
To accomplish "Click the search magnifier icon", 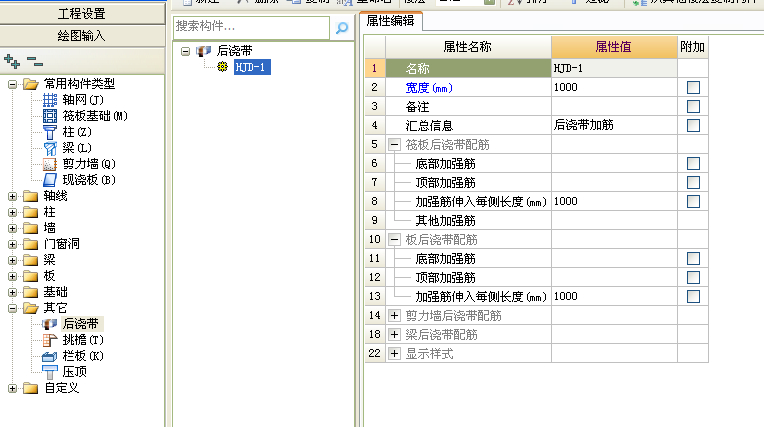I will [x=342, y=28].
